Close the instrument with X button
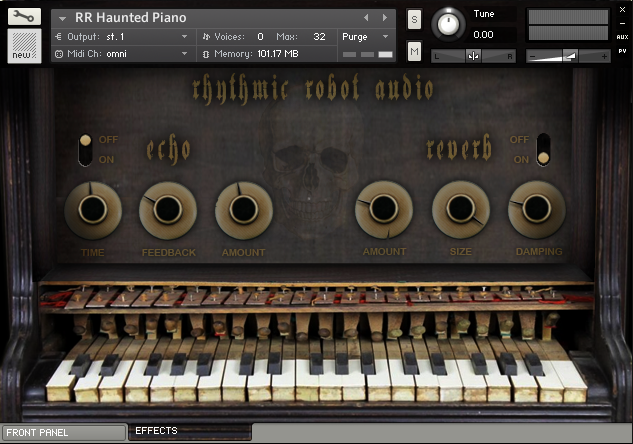This screenshot has height=444, width=633. click(x=622, y=10)
